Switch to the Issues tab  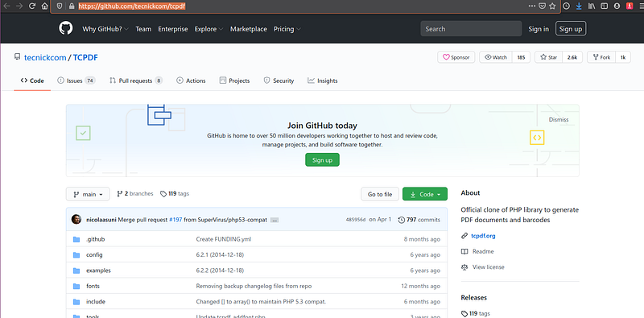click(x=76, y=81)
